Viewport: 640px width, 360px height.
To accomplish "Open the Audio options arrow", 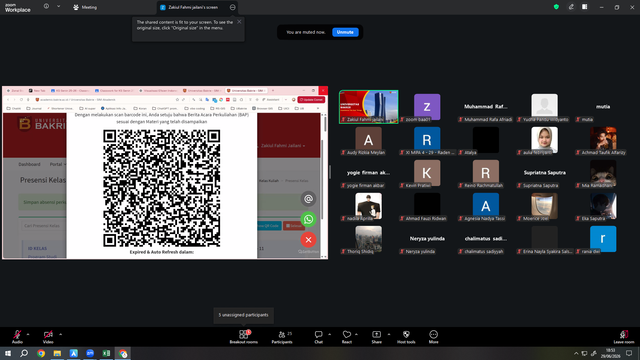I will tap(28, 334).
